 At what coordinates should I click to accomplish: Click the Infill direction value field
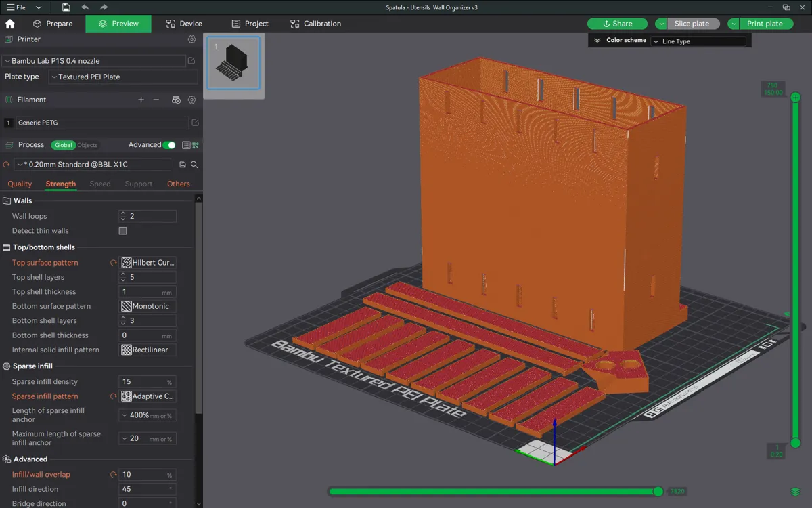coord(148,489)
